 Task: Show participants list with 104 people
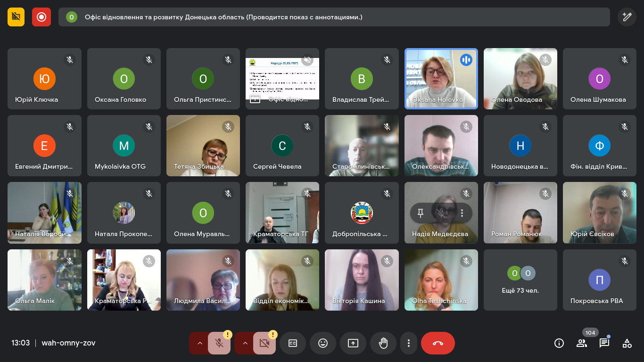coord(582,343)
